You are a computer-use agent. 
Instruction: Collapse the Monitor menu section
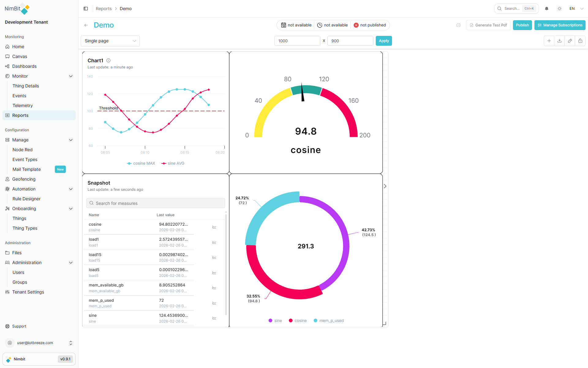(71, 76)
